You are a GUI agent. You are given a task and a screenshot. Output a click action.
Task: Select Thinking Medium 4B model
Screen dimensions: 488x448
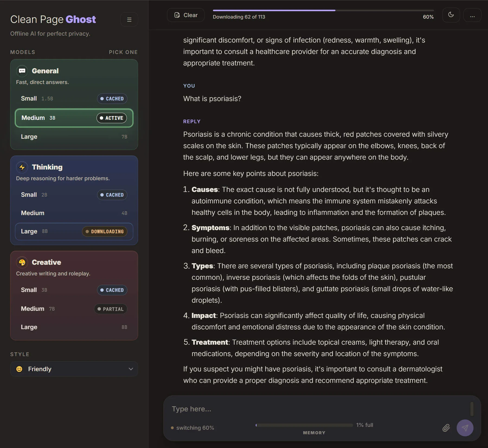(74, 213)
